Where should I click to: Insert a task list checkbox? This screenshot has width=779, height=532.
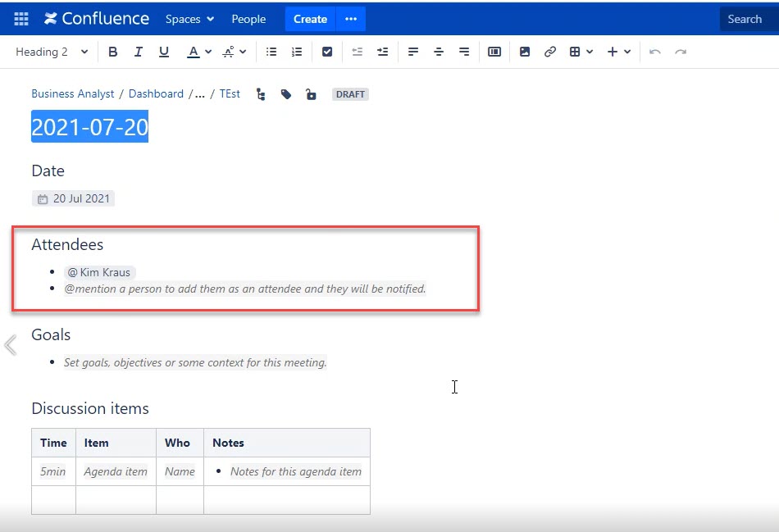click(x=327, y=52)
